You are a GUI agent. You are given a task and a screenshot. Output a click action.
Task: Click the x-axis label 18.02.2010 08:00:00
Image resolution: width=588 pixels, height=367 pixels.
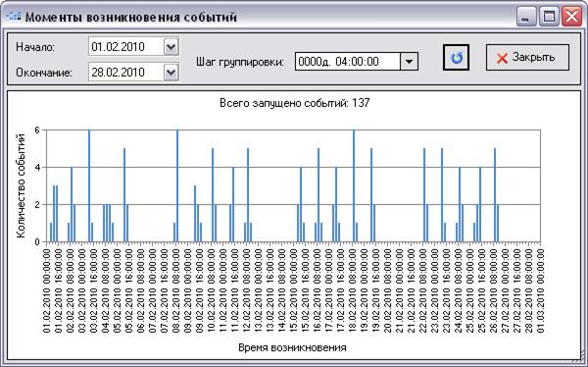pos(353,291)
